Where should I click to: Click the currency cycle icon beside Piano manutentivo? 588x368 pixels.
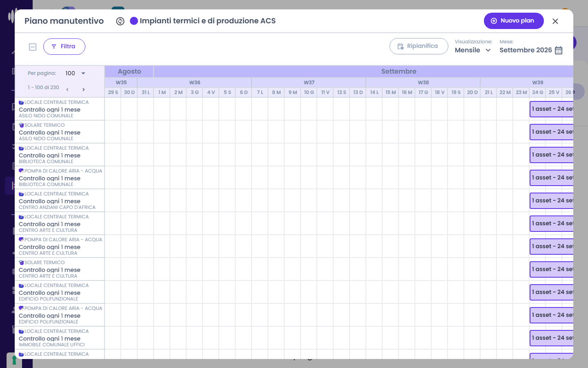pyautogui.click(x=120, y=21)
